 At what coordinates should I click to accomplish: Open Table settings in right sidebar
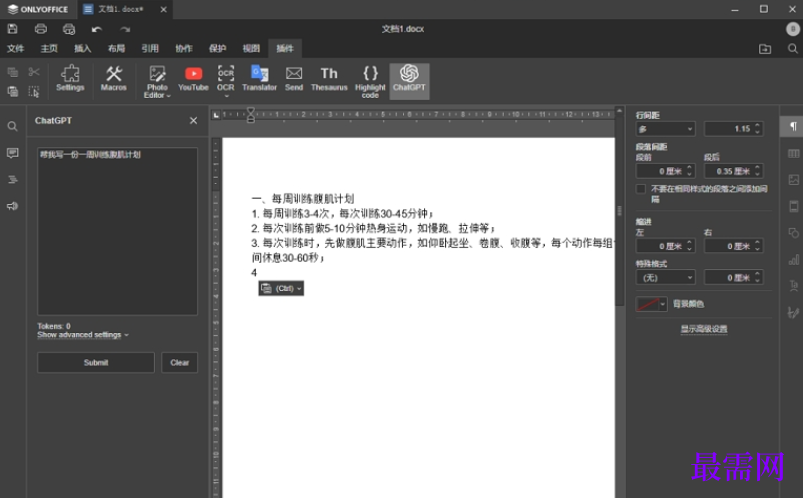pos(793,153)
